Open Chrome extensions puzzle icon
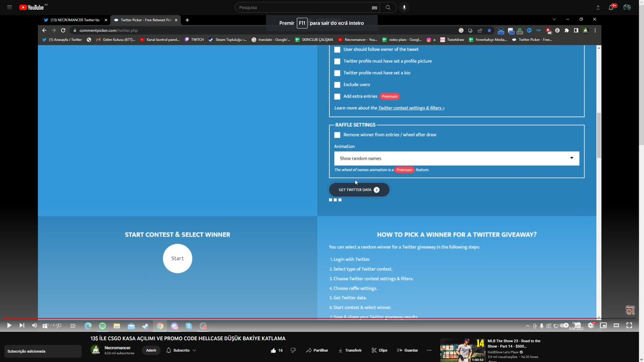 tap(567, 31)
